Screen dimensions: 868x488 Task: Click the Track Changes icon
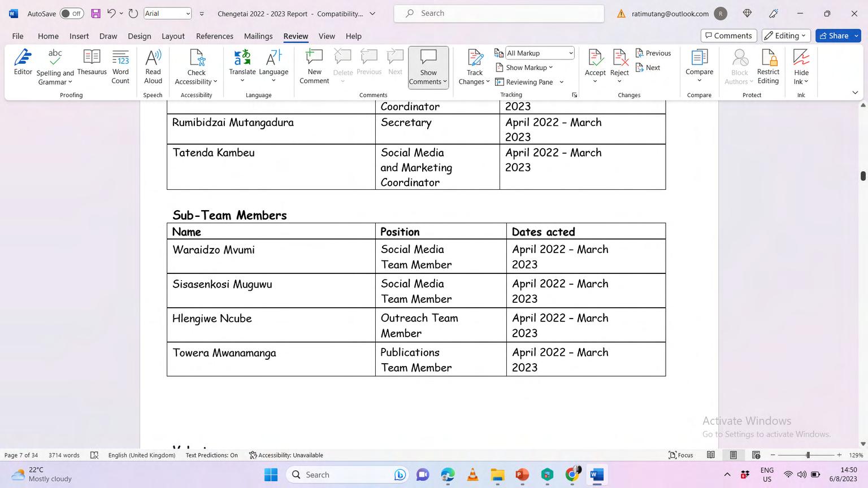click(x=475, y=58)
